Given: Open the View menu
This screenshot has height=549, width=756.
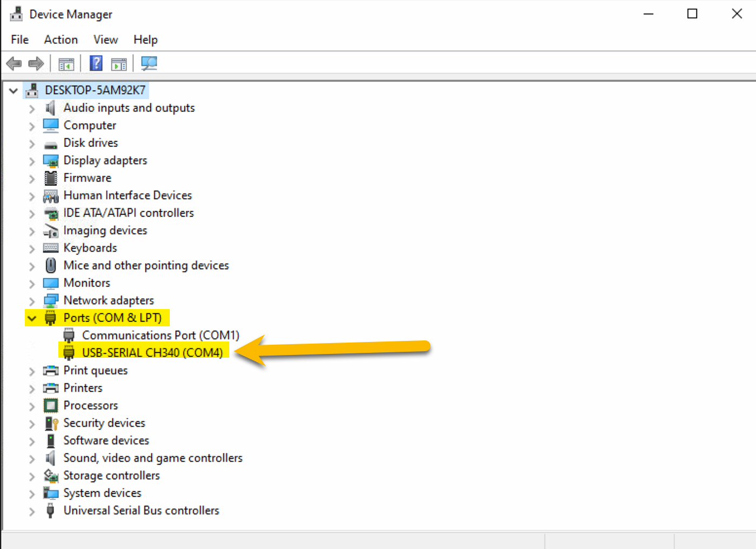Looking at the screenshot, I should pos(105,39).
